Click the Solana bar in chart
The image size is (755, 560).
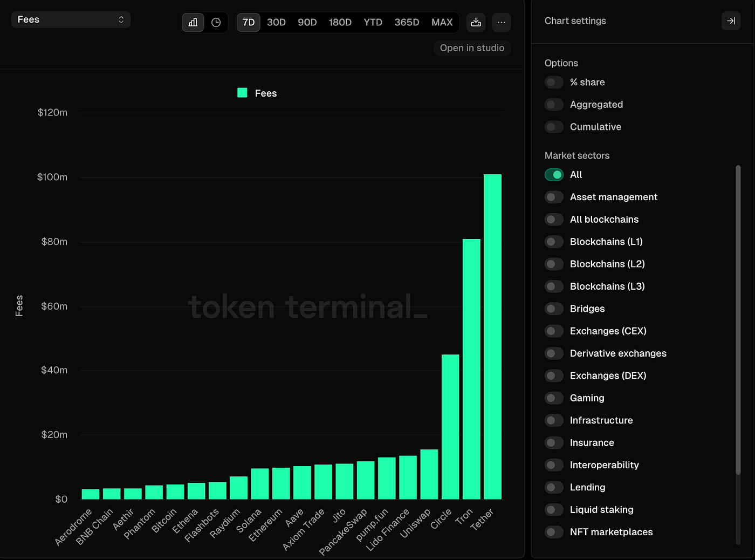260,484
